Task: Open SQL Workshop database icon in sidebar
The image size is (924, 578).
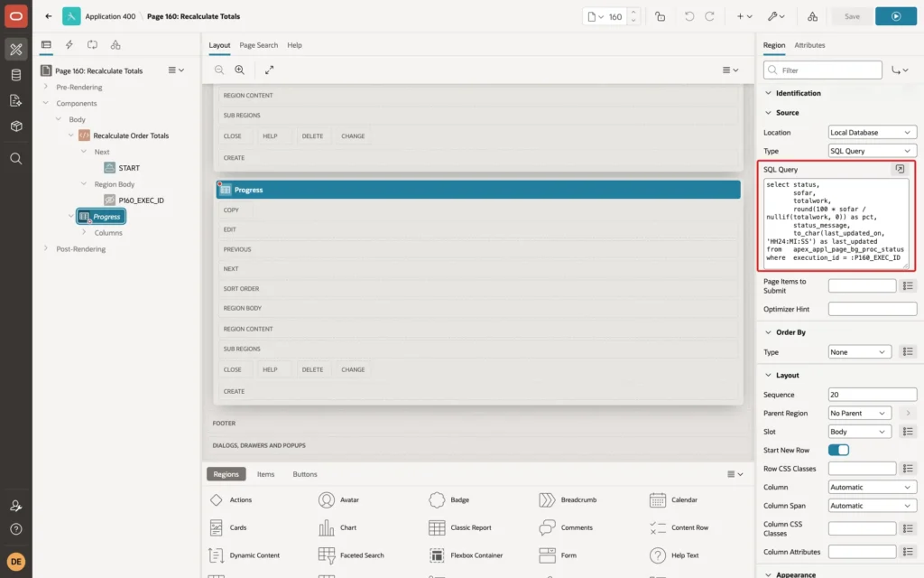Action: (16, 75)
